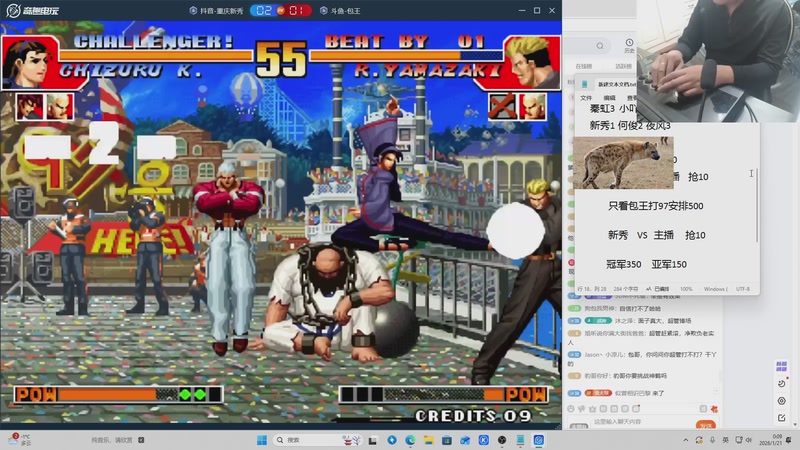Viewport: 800px width, 450px height.
Task: Open the 文件 menu in Notepad
Action: pos(586,98)
